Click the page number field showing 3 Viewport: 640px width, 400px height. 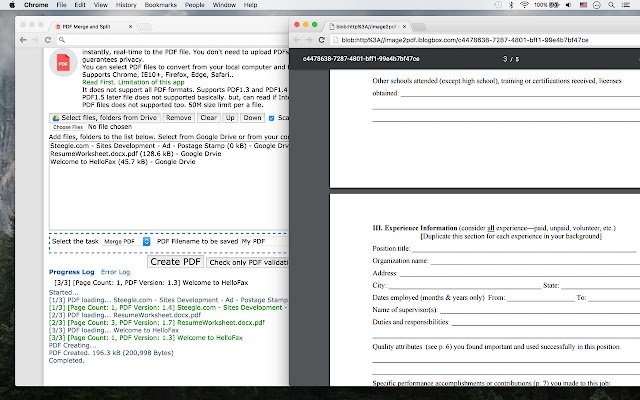[505, 59]
